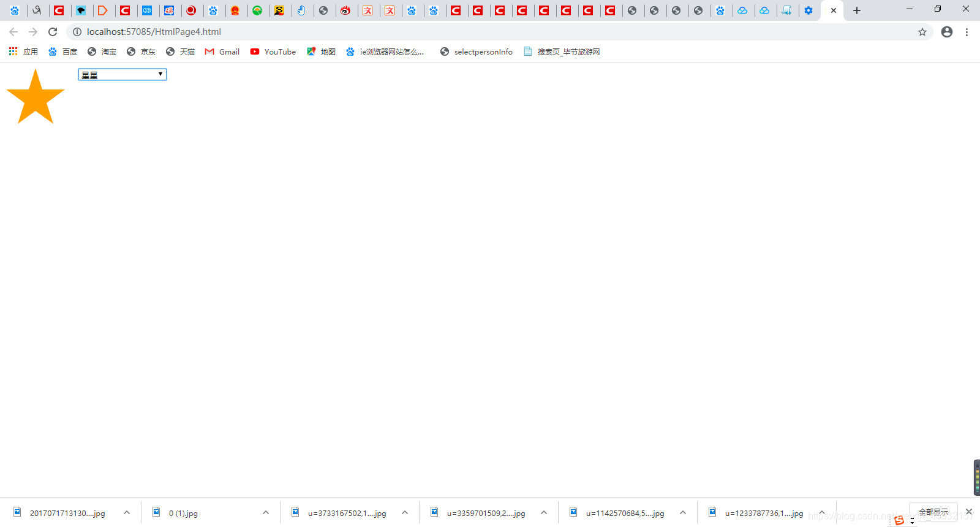Expand options for u=3733167502 download

tap(405, 513)
